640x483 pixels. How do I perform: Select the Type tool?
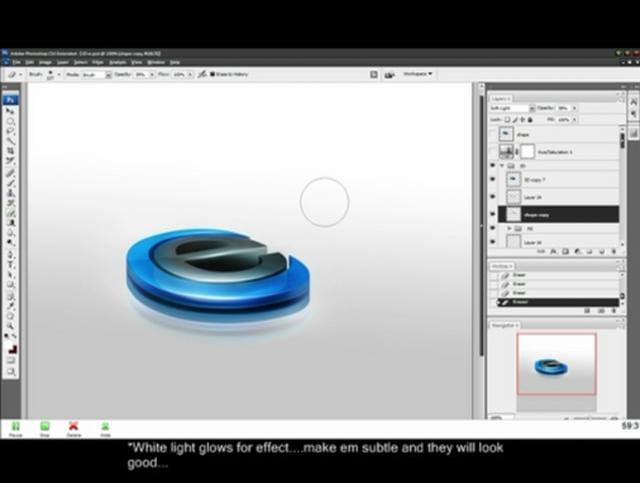pyautogui.click(x=10, y=265)
